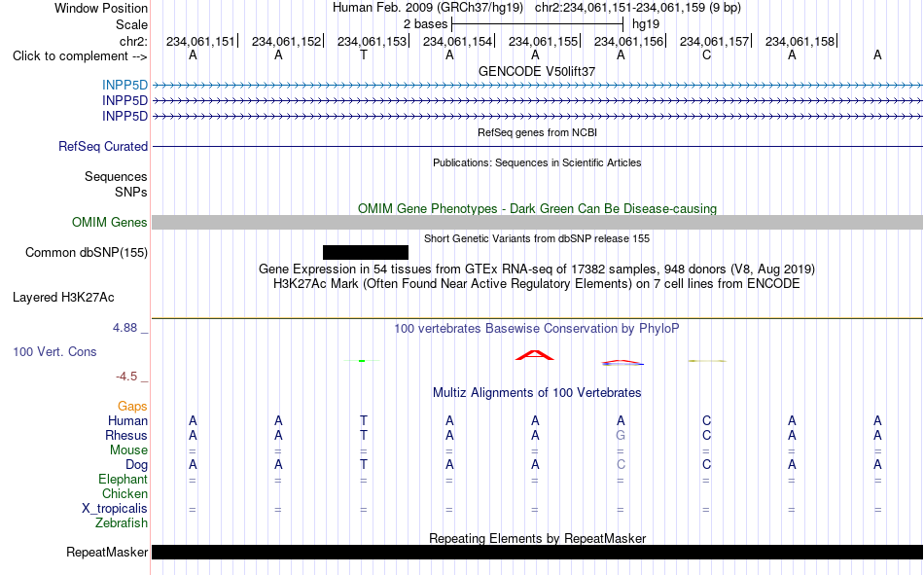Click 'Short Genetic Variants from dbSNP release 155'
Viewport: 924px width, 575px height.
537,238
